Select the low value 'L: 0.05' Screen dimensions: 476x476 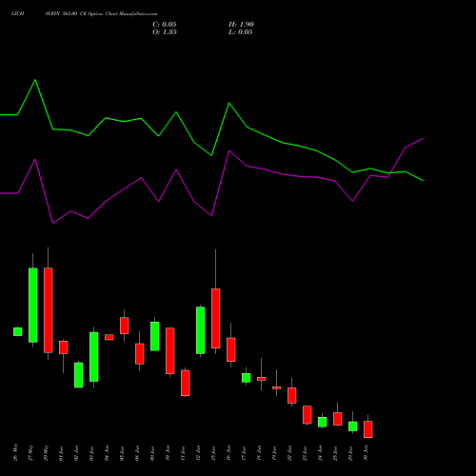[241, 32]
